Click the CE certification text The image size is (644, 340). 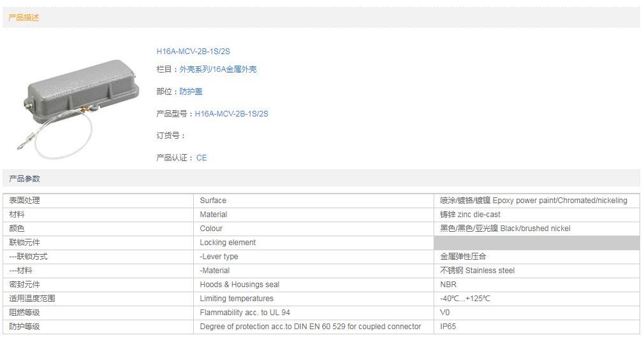(x=201, y=158)
